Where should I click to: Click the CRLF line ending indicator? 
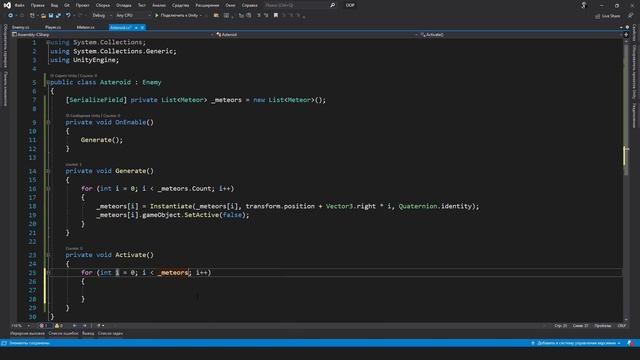tap(622, 326)
